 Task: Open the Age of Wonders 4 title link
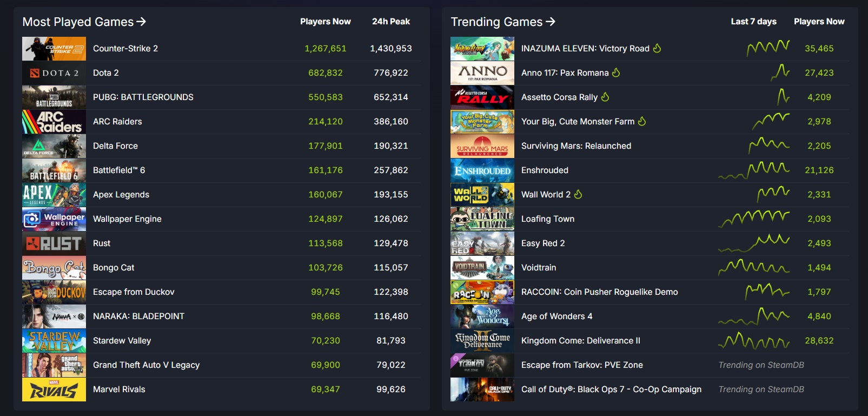tap(556, 316)
